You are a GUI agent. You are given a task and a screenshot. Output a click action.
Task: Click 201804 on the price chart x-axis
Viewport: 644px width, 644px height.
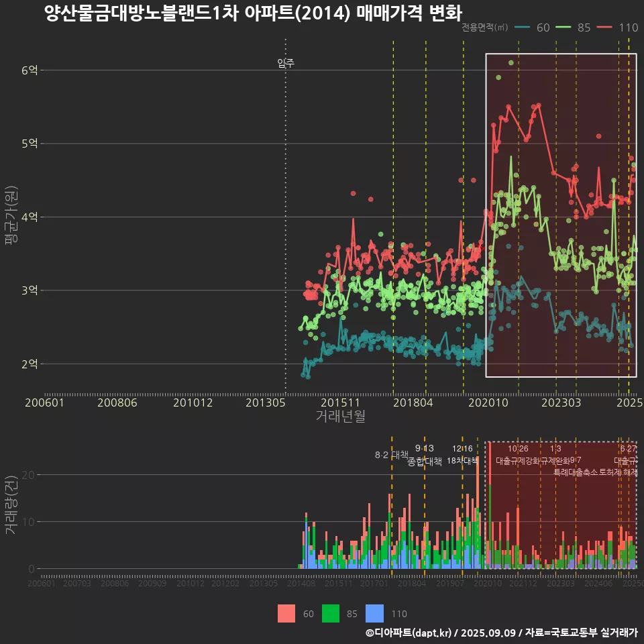(413, 402)
